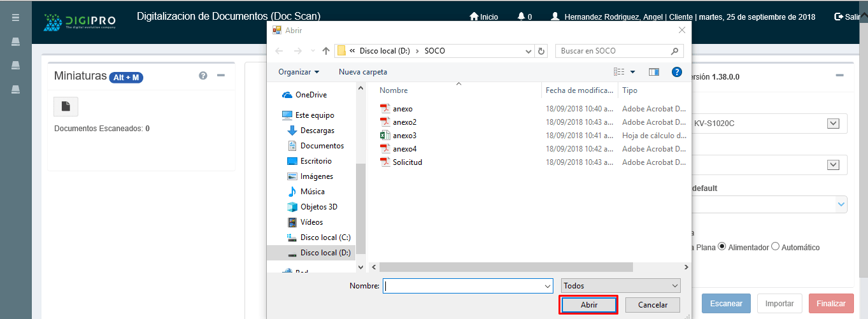Click the hamburger menu icon in sidebar
The width and height of the screenshot is (868, 319).
click(x=15, y=17)
